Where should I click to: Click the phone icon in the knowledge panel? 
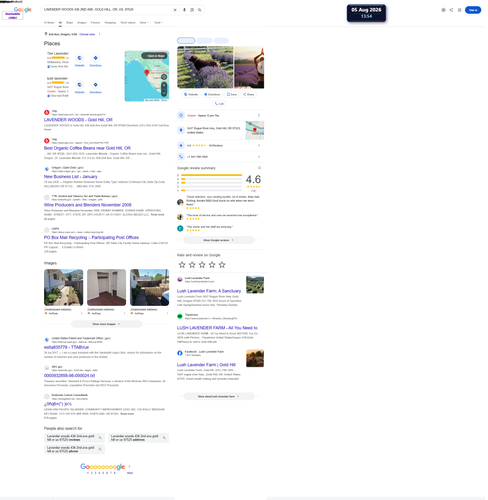pos(181,156)
